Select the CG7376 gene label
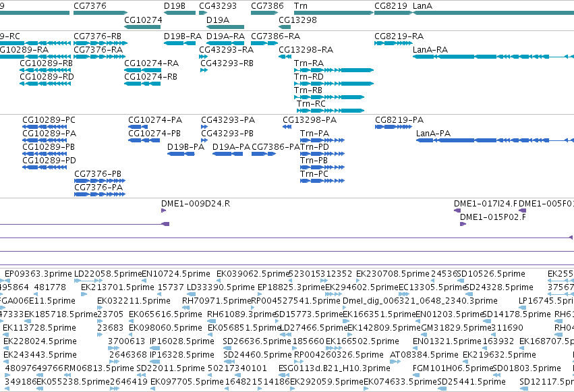574x392 pixels. (x=90, y=6)
